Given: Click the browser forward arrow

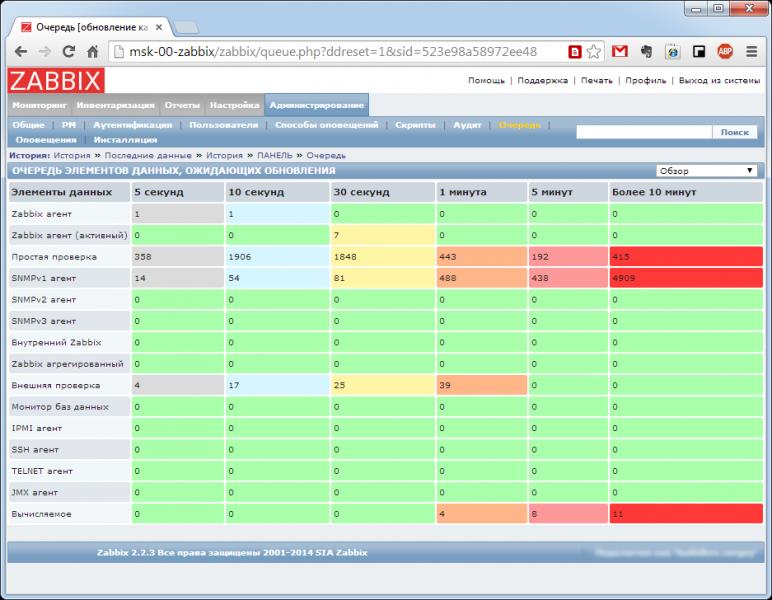Looking at the screenshot, I should coord(44,51).
